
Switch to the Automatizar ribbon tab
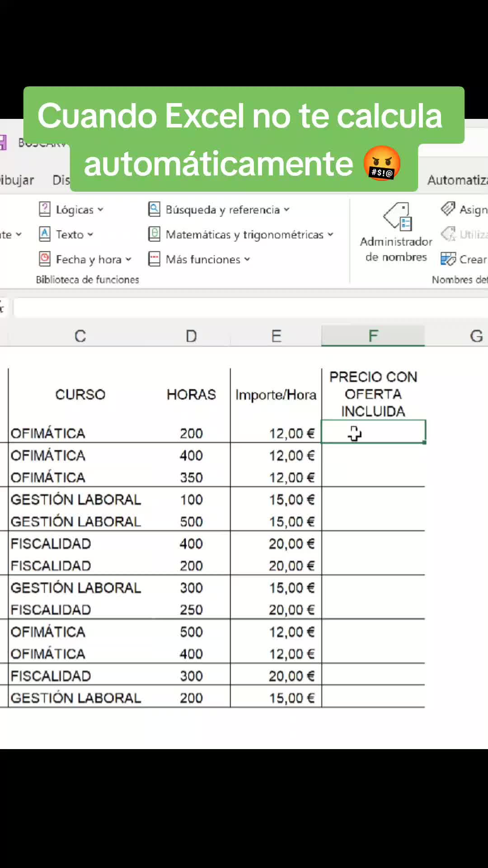pyautogui.click(x=457, y=180)
